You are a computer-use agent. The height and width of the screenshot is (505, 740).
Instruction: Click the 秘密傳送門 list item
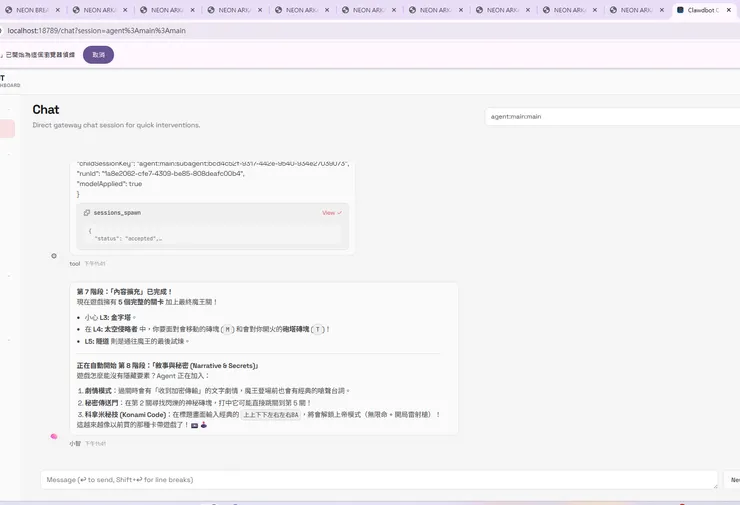coord(198,403)
